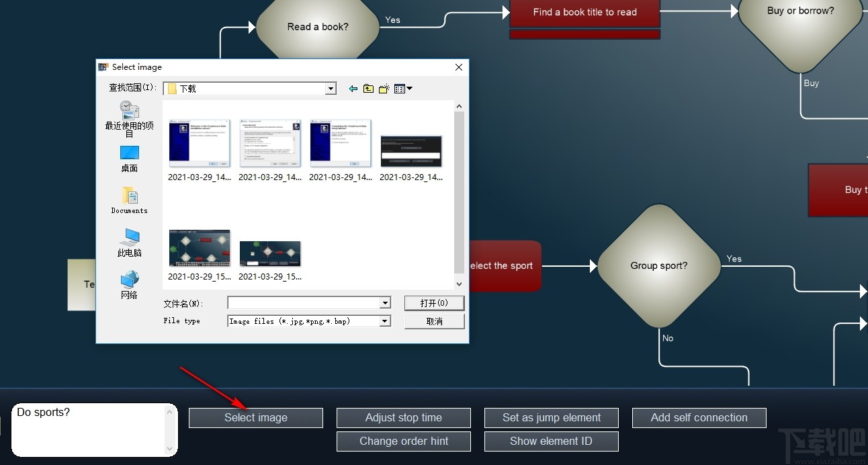Click the file list scrollbar up arrow
Viewport: 868px width, 465px height.
click(460, 106)
